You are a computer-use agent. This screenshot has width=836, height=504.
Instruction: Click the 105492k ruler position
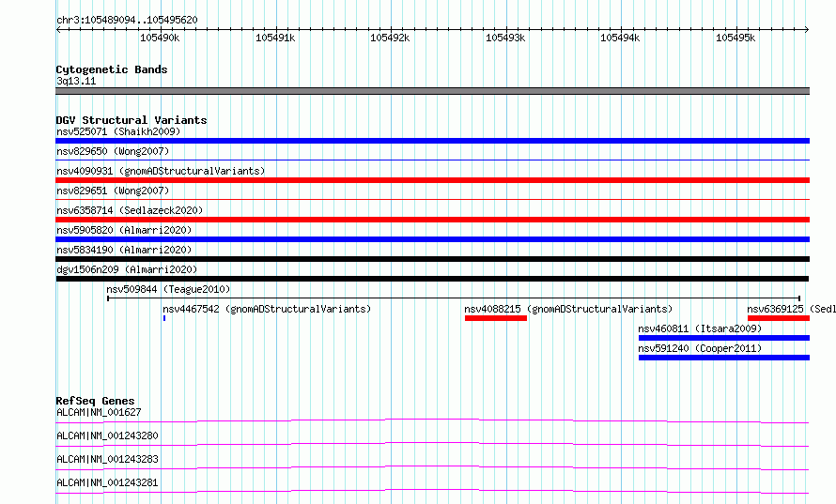pyautogui.click(x=390, y=38)
